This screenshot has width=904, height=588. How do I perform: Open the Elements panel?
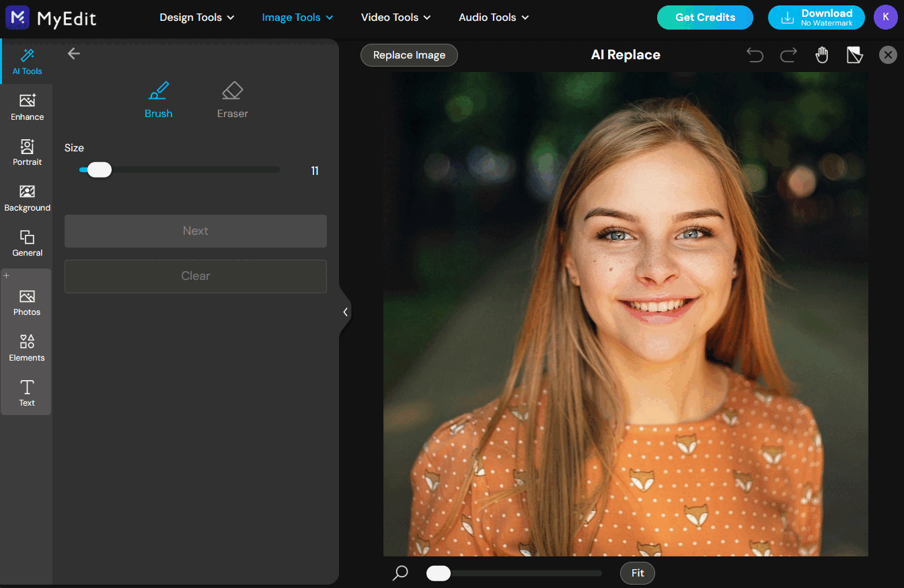point(27,348)
